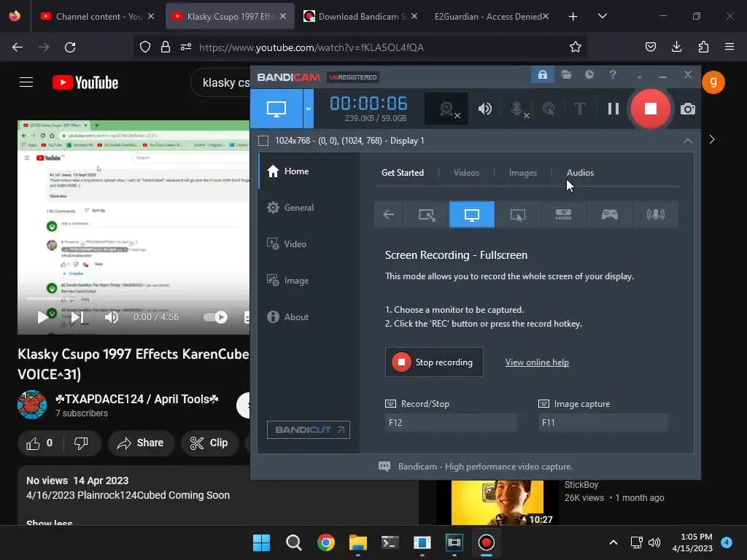747x560 pixels.
Task: Click the Record/Stop hotkey field F12
Action: tap(450, 422)
